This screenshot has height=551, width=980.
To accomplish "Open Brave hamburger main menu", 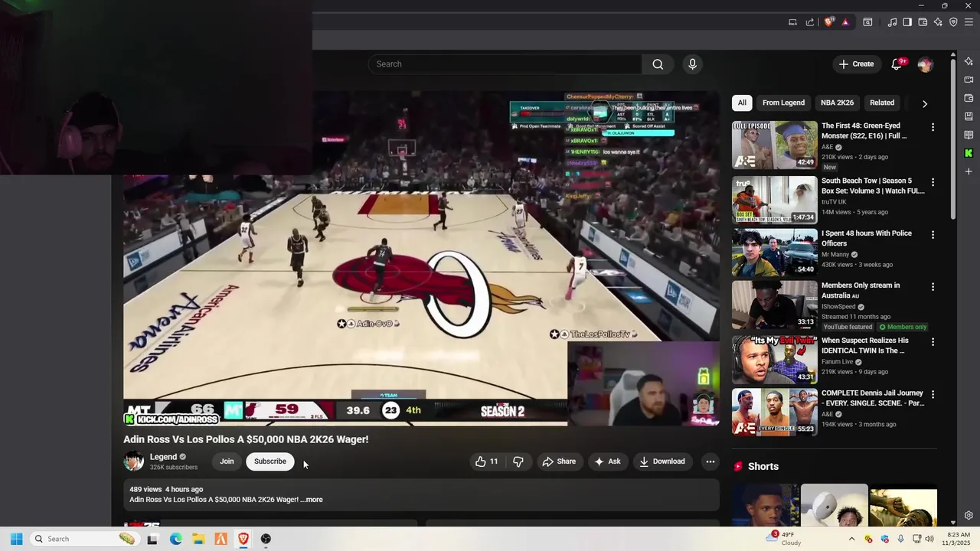I will click(x=969, y=22).
